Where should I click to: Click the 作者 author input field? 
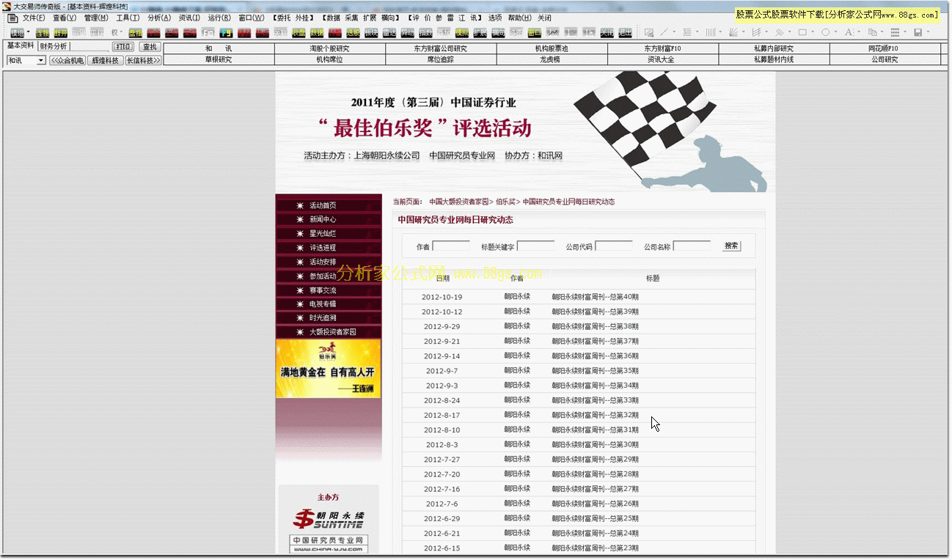[451, 246]
